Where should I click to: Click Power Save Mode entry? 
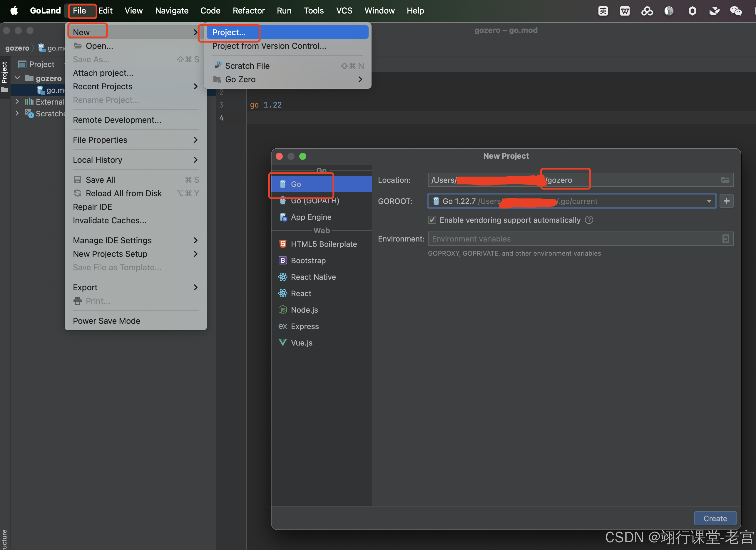point(136,321)
